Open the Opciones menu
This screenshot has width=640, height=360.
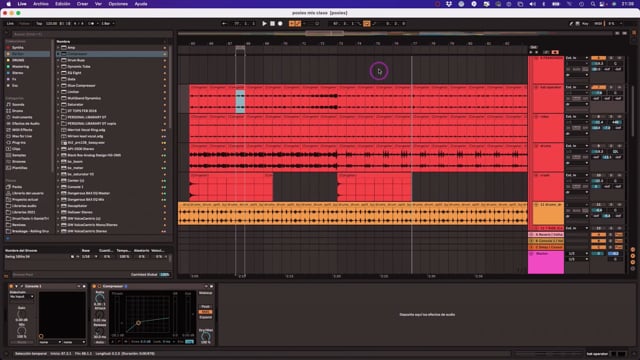[118, 4]
